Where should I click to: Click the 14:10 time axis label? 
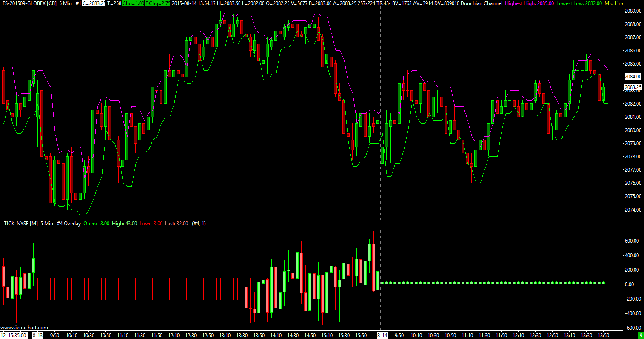[x=276, y=336]
